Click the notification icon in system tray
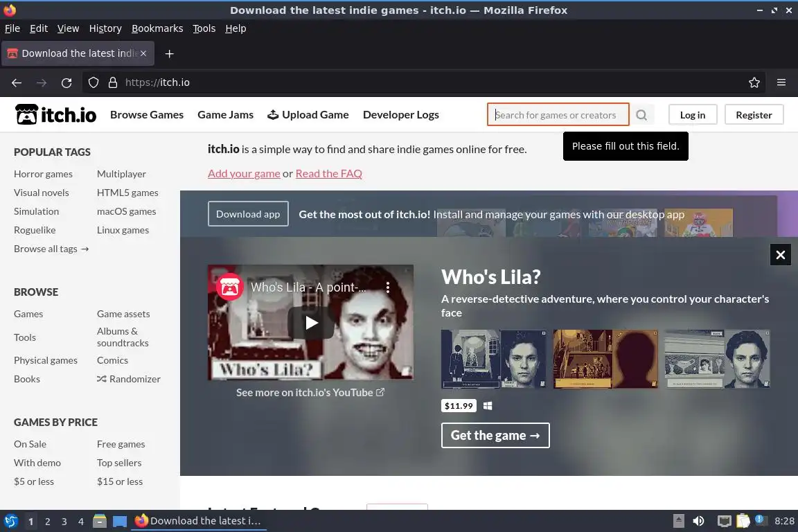Image resolution: width=798 pixels, height=532 pixels. [x=761, y=520]
